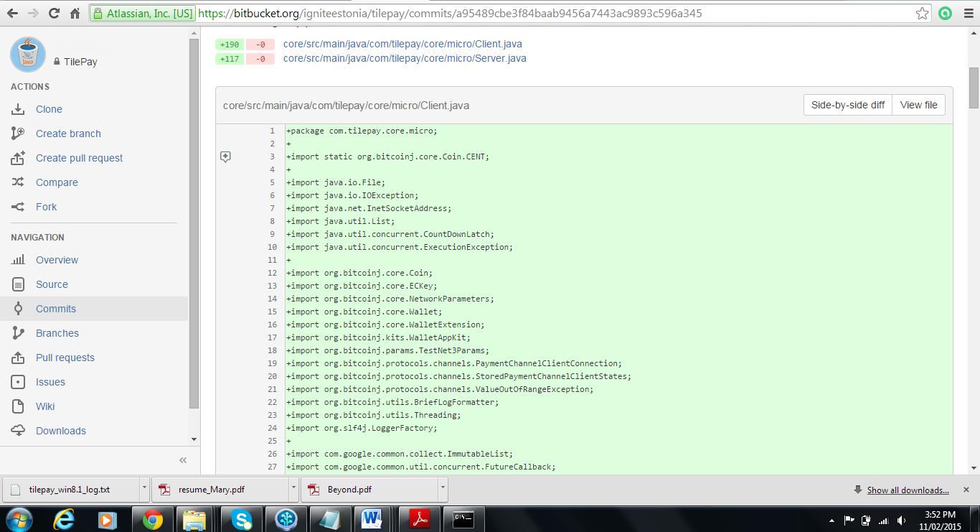Click the browser address bar URL
Viewport: 980px width, 532px height.
click(x=450, y=14)
